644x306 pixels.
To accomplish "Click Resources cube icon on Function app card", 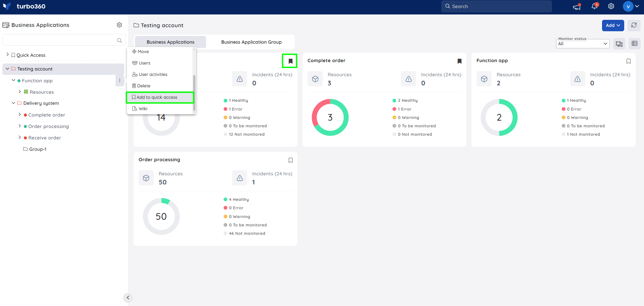I will coord(484,79).
